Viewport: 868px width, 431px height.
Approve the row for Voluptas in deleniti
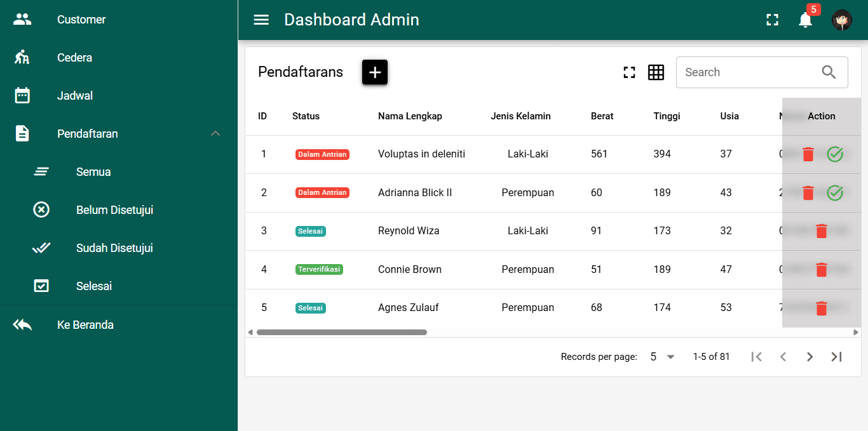point(835,154)
